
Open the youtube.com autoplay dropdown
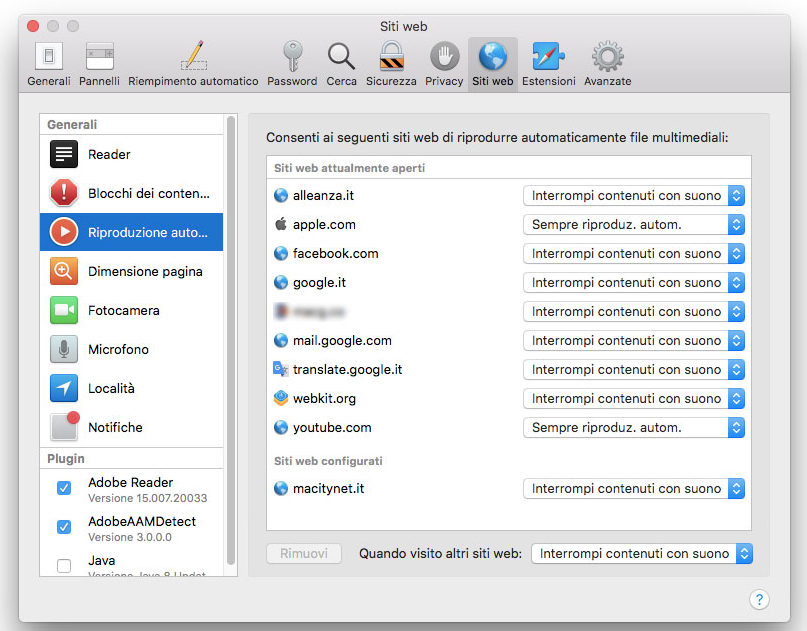(x=634, y=428)
